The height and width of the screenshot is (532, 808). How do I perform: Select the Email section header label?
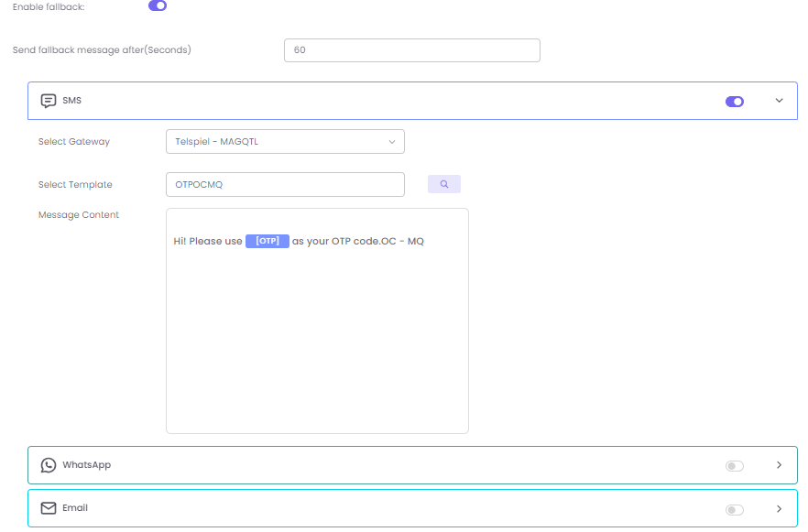[75, 508]
